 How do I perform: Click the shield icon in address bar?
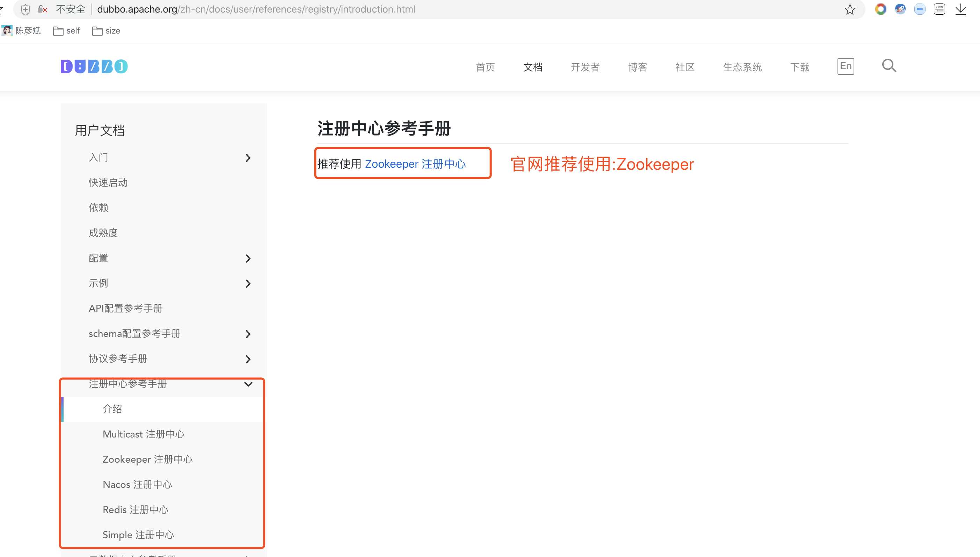coord(25,9)
